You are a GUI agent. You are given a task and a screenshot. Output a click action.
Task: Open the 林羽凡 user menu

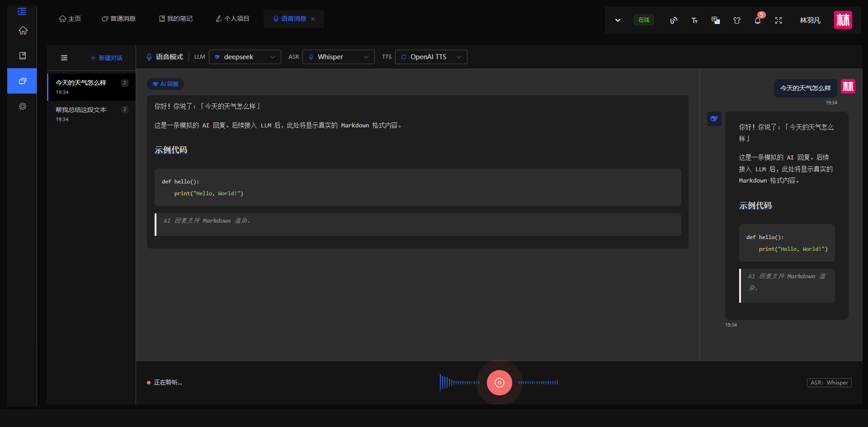pos(810,20)
